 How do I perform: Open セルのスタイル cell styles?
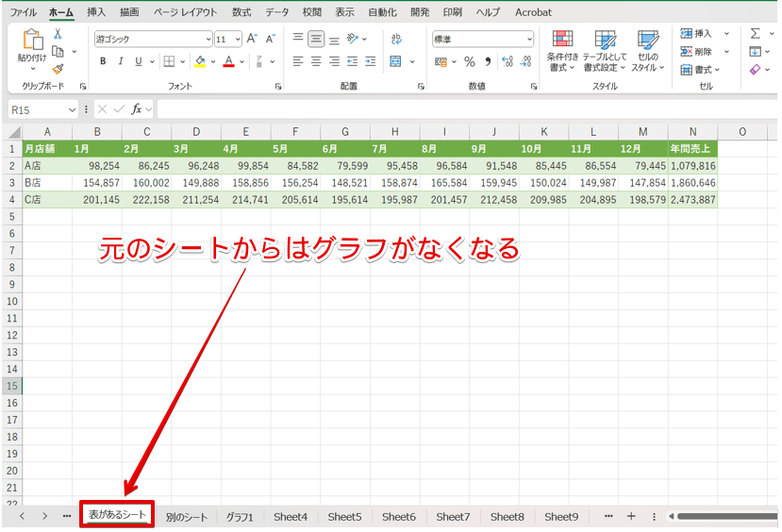tap(647, 51)
